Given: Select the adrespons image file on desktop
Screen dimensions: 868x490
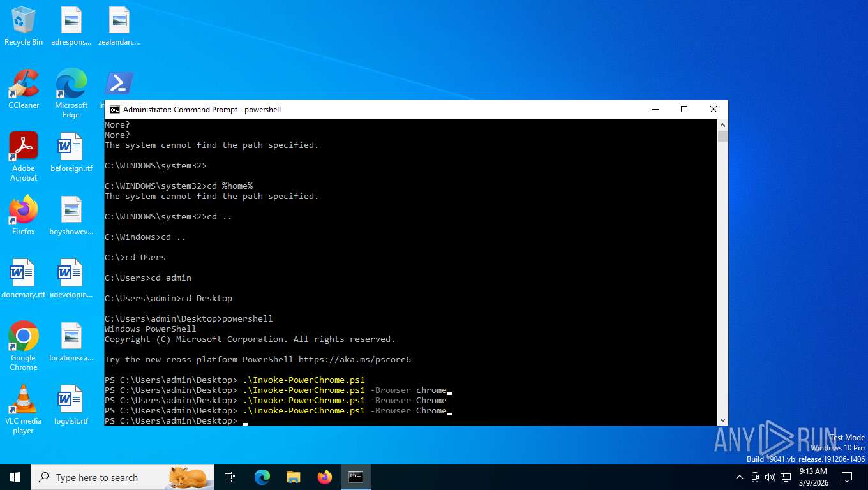Looking at the screenshot, I should (x=71, y=27).
